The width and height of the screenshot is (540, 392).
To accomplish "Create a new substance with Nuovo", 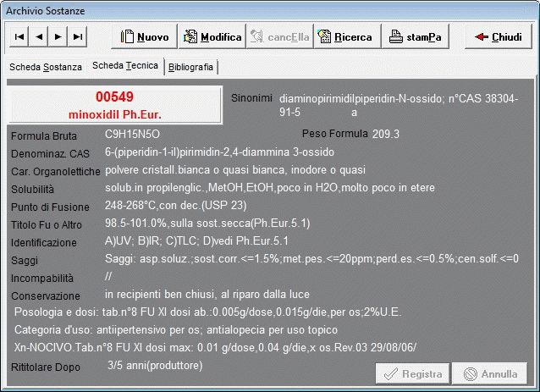I will [x=144, y=36].
